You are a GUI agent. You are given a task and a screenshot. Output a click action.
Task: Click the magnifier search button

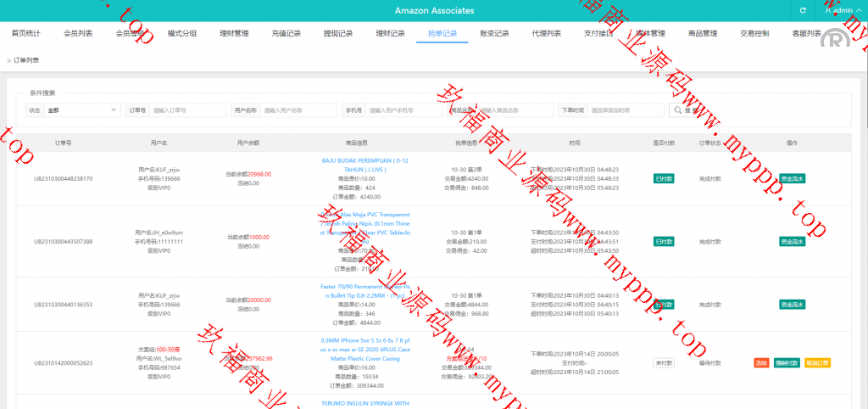click(x=687, y=110)
